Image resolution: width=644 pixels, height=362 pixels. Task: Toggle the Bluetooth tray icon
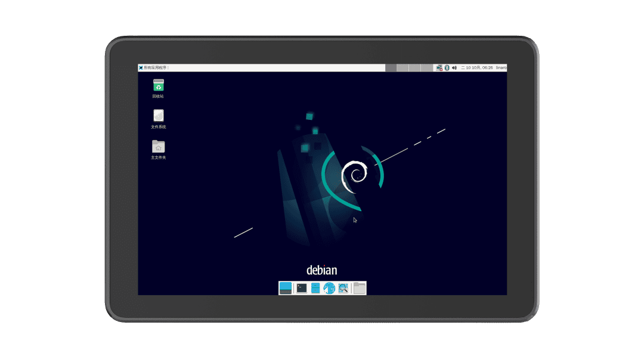(x=447, y=68)
